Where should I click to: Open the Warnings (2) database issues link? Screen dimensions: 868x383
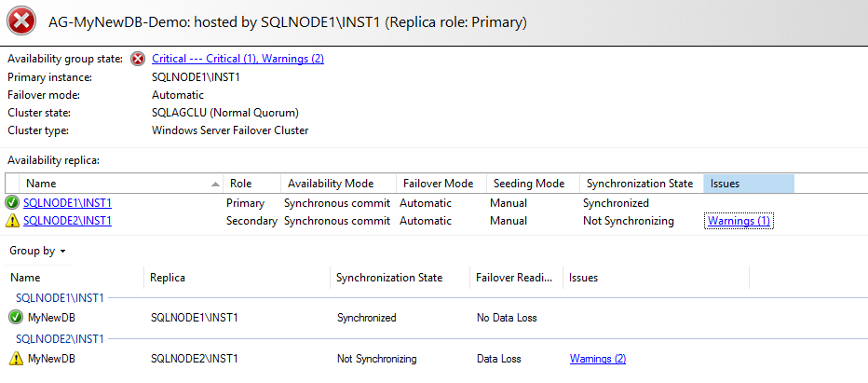point(597,359)
